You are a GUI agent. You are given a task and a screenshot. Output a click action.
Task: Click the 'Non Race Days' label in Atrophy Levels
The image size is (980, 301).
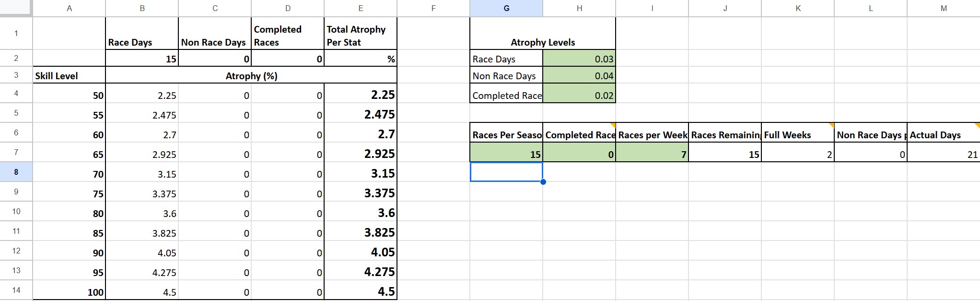(506, 75)
